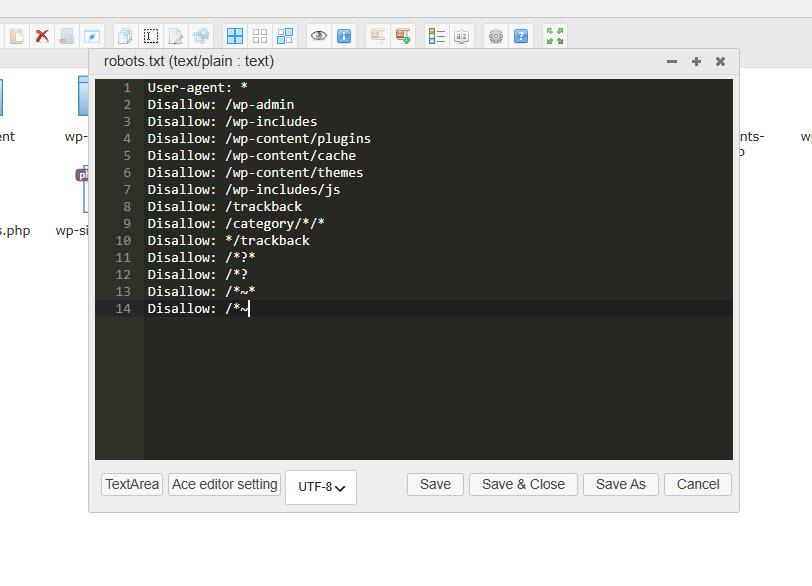This screenshot has height=586, width=812.
Task: Click line number 1 in the gutter
Action: click(x=127, y=88)
